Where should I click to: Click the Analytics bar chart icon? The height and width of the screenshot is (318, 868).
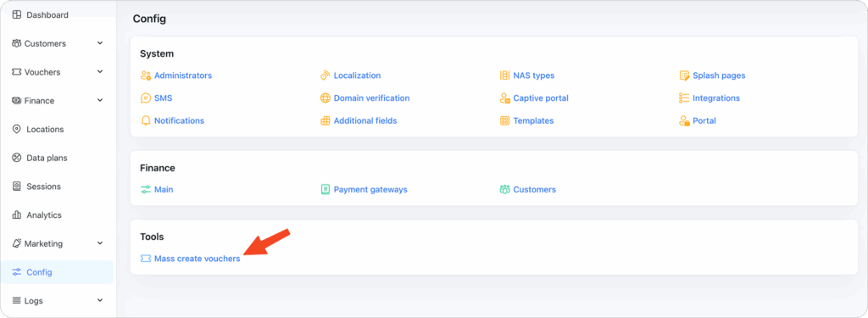coord(17,215)
